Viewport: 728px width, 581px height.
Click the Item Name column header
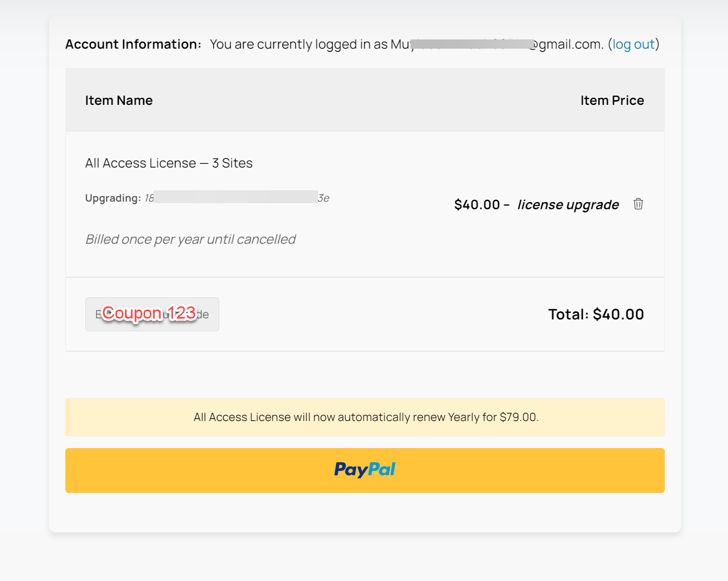(119, 101)
